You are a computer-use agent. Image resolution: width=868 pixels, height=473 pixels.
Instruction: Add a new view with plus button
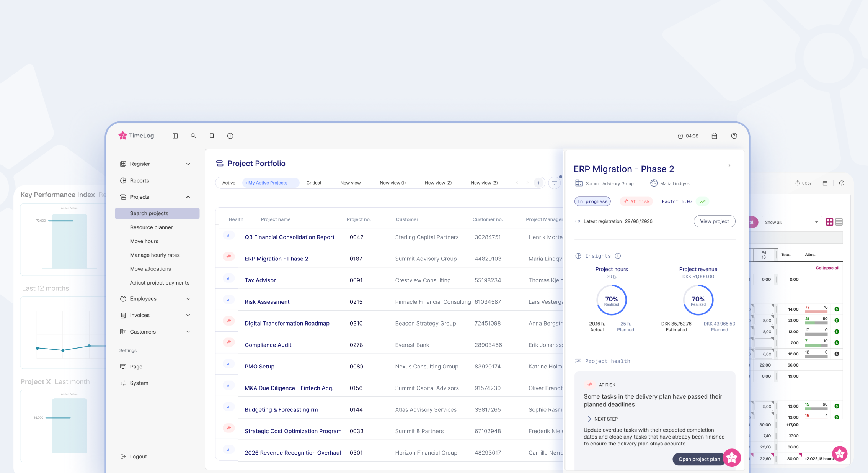(538, 183)
